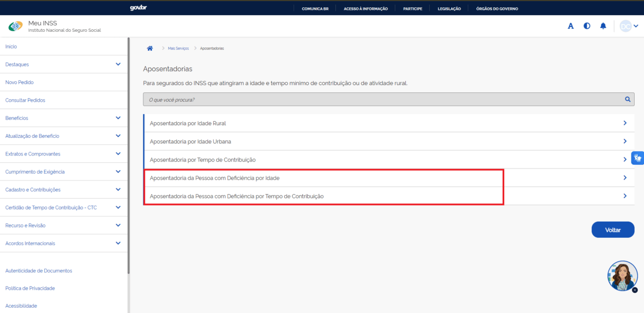The height and width of the screenshot is (313, 644).
Task: Select Consultar Pedidos from sidebar
Action: (x=25, y=100)
